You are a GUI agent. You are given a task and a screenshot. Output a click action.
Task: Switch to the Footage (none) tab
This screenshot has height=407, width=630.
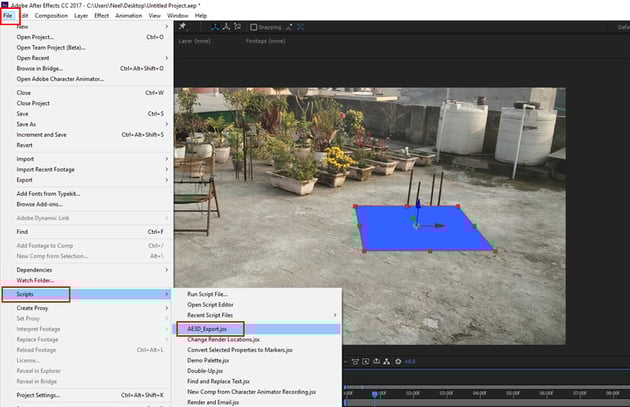click(x=265, y=41)
